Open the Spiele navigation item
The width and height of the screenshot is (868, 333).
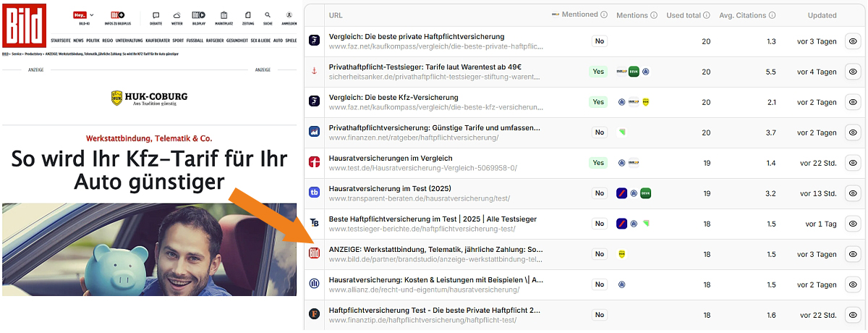[291, 41]
